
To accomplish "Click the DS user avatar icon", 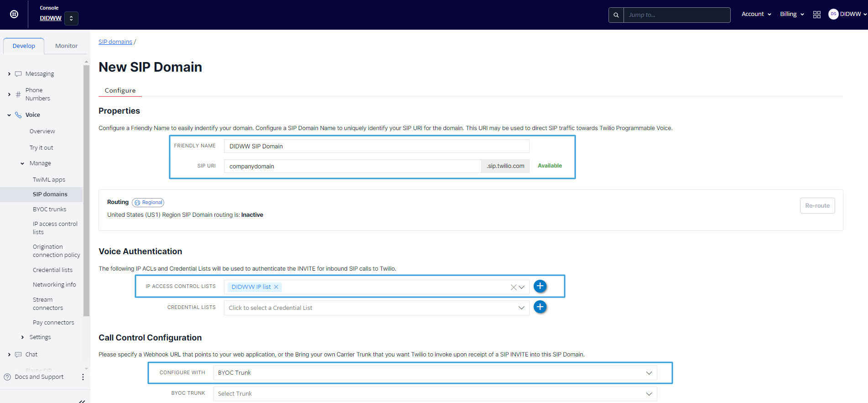I will coord(833,14).
